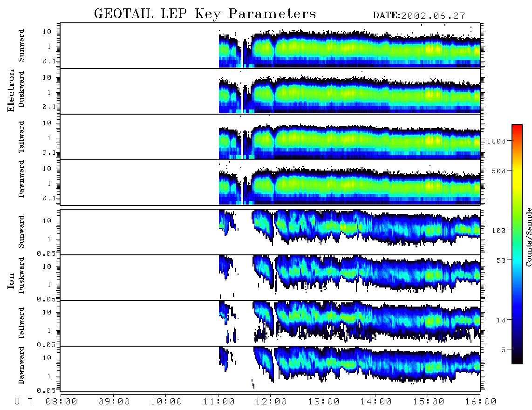This screenshot has width=532, height=410.
Task: Click the 'Ion' group label
Action: pos(11,280)
